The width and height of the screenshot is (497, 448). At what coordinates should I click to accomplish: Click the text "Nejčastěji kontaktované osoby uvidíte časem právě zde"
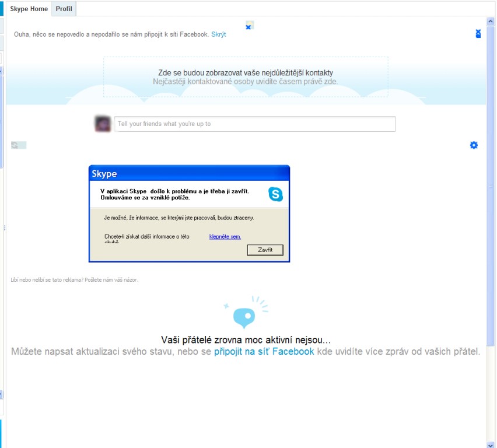[246, 82]
